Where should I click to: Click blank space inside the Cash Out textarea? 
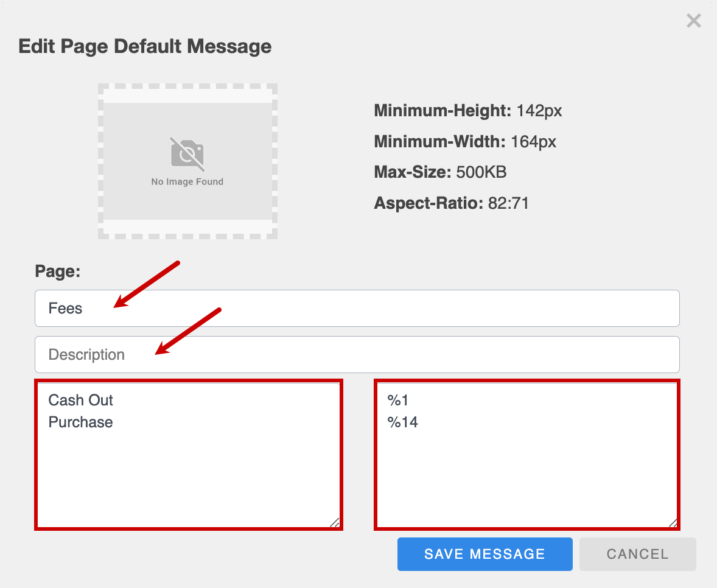189,481
